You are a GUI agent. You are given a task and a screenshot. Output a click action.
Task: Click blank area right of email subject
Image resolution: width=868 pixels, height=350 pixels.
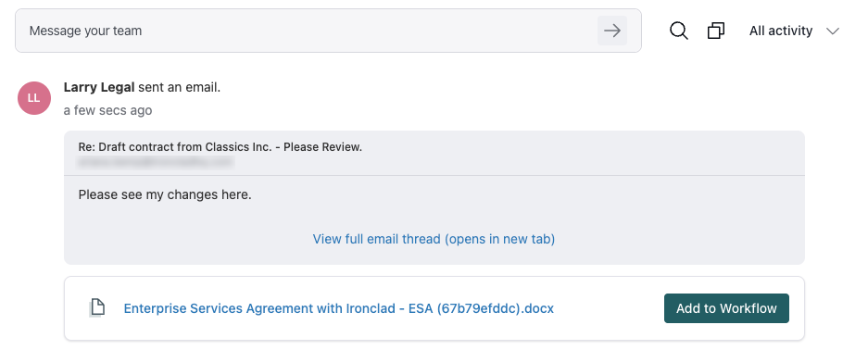(x=581, y=153)
